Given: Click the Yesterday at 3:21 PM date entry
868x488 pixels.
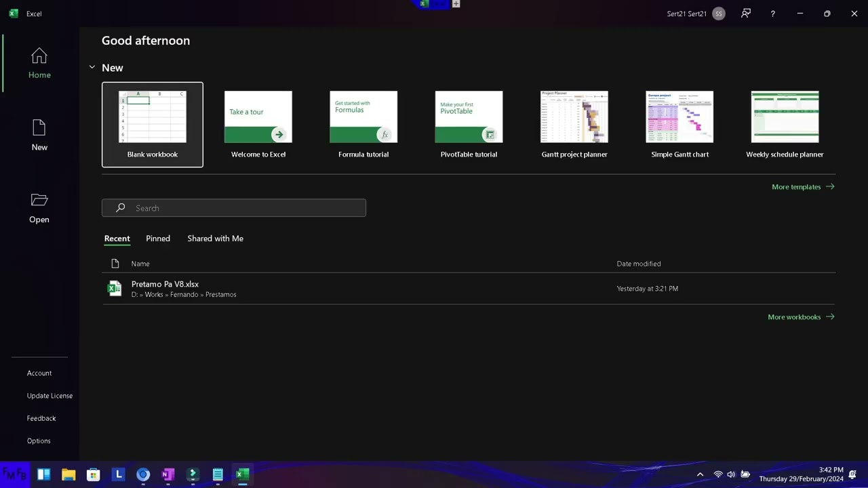Looking at the screenshot, I should pos(648,289).
